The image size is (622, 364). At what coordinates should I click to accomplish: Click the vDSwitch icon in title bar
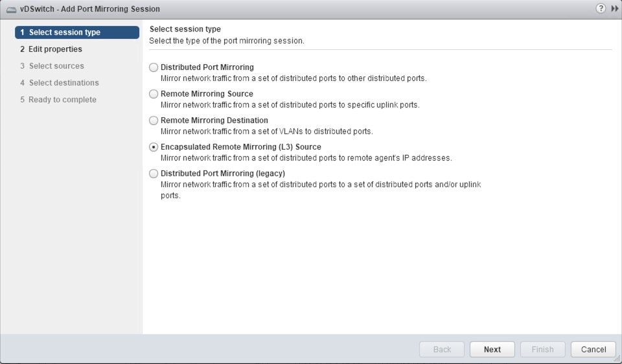point(6,9)
